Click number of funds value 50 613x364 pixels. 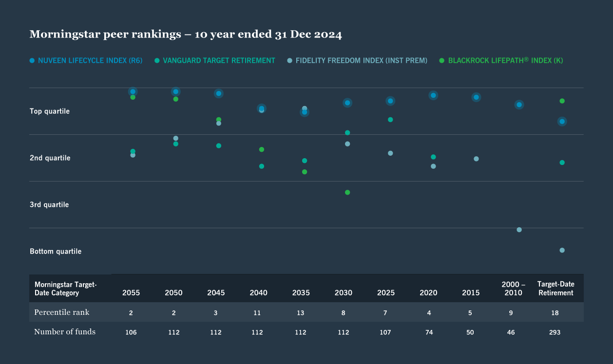470,332
